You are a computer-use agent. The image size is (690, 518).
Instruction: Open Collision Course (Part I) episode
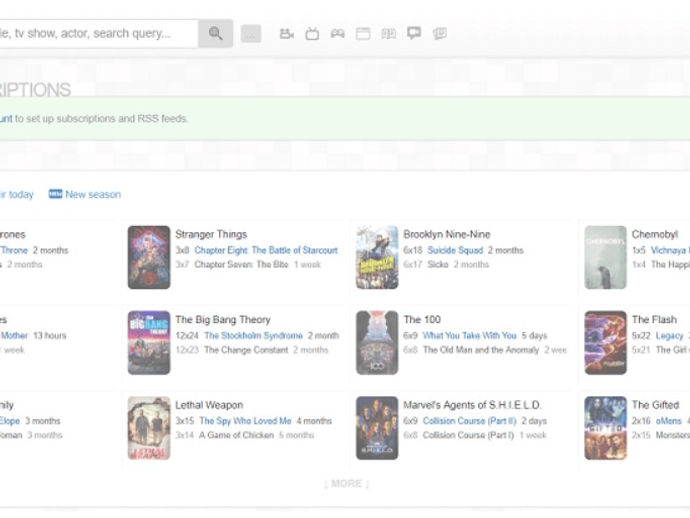(x=468, y=435)
